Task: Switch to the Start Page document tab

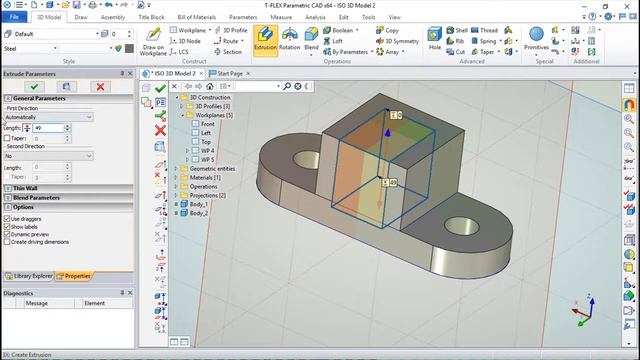Action: tap(229, 73)
